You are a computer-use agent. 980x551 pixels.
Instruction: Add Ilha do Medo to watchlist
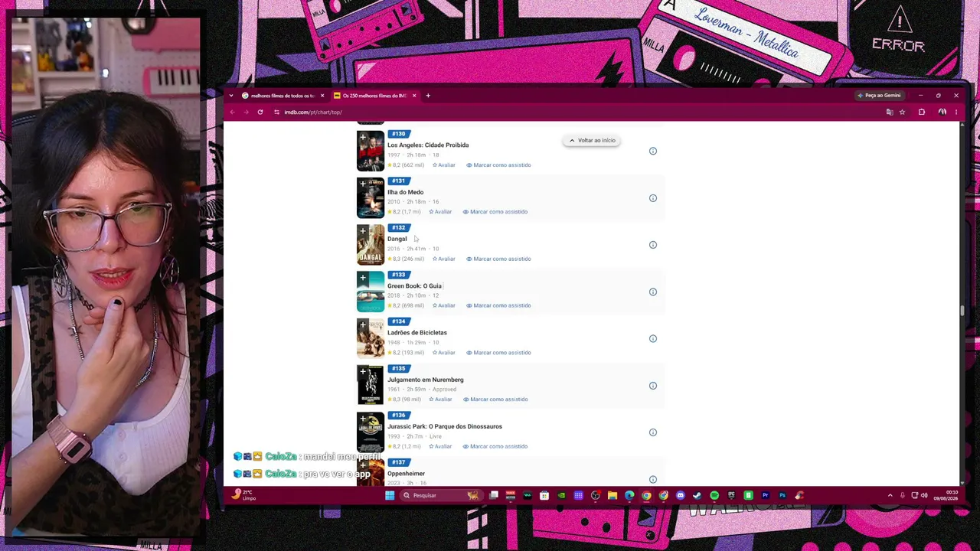tap(363, 184)
